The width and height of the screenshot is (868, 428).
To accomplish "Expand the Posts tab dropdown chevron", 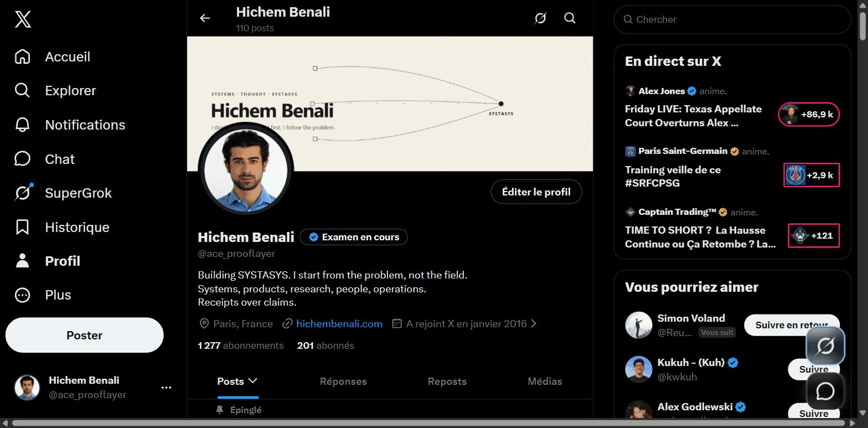I will click(x=253, y=381).
